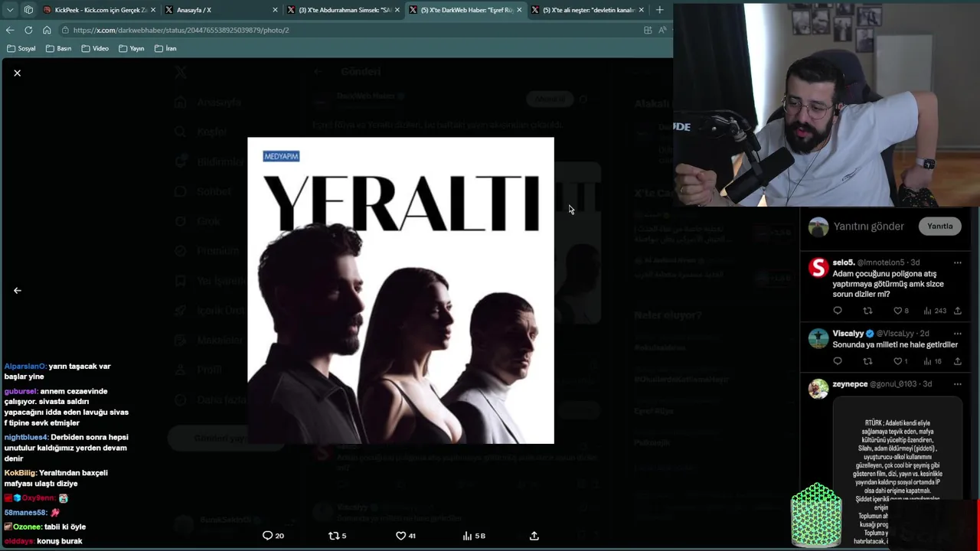Reply to selo5.'s comment
The image size is (980, 551).
(838, 311)
